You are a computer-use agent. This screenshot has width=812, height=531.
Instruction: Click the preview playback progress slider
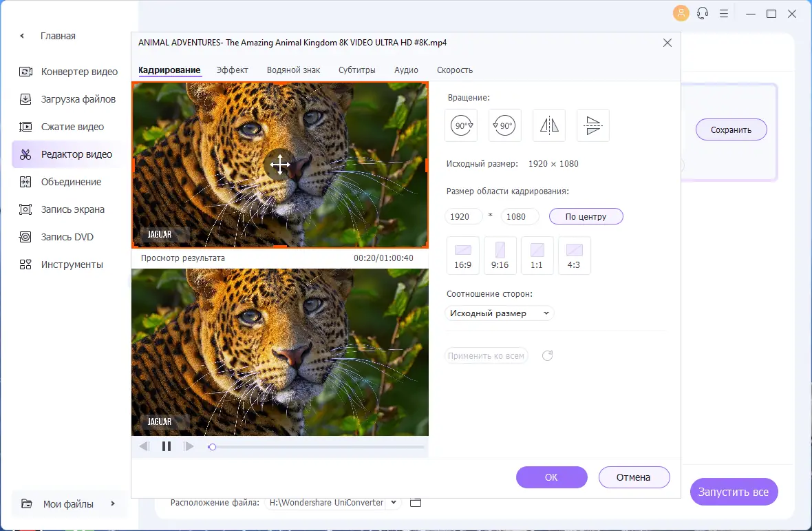[316, 446]
